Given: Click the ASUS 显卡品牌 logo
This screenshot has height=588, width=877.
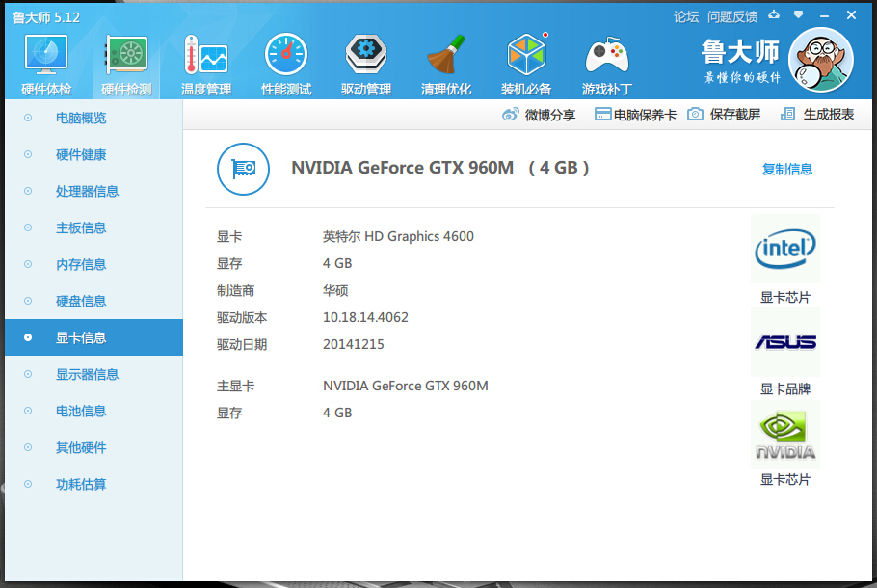Looking at the screenshot, I should coord(785,342).
